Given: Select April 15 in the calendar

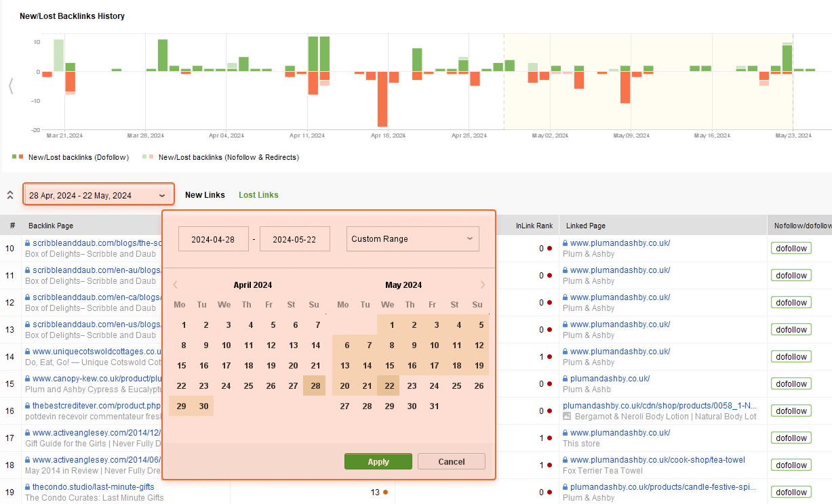Looking at the screenshot, I should click(181, 365).
